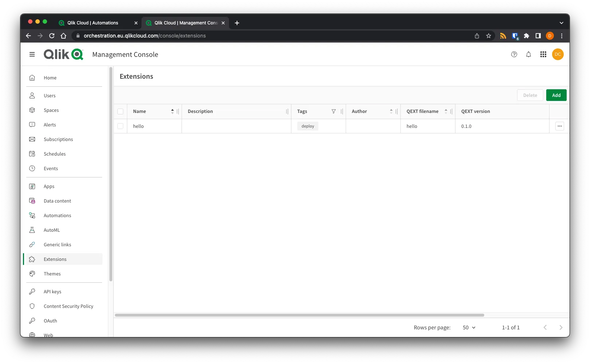Click the Extensions puzzle-piece icon
Image resolution: width=590 pixels, height=364 pixels.
tap(32, 259)
